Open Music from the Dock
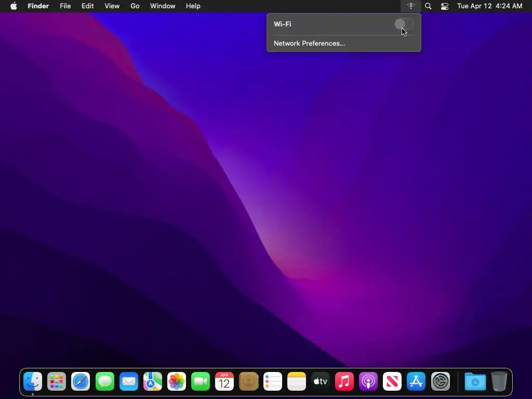This screenshot has width=532, height=399. [344, 381]
